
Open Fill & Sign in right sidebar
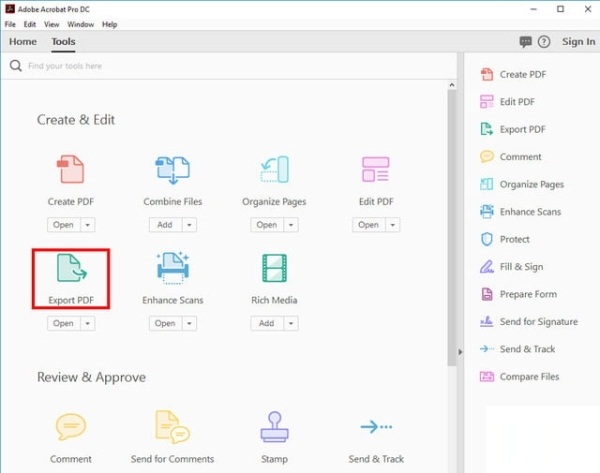[x=520, y=267]
